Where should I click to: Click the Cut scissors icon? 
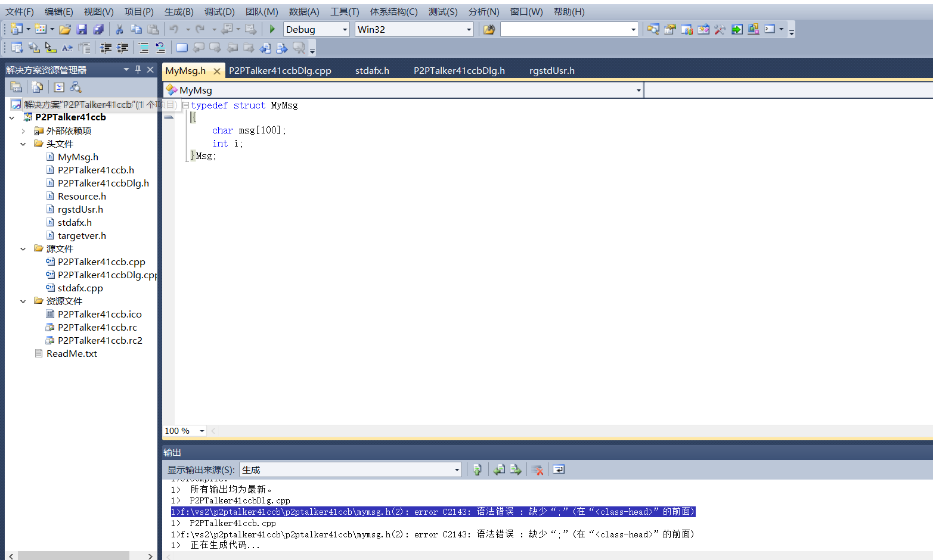pos(119,29)
